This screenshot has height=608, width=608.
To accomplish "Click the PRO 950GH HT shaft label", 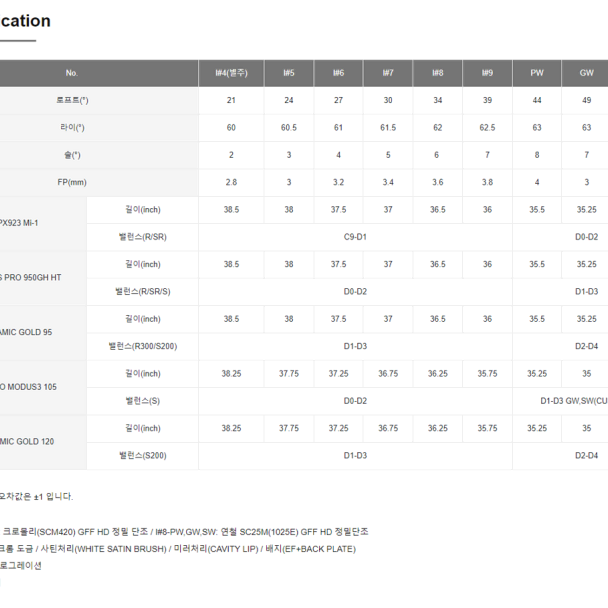I will pyautogui.click(x=31, y=278).
